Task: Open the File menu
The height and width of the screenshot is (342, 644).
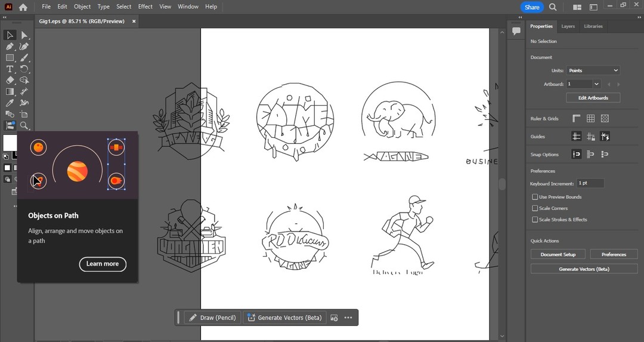Action: 47,7
